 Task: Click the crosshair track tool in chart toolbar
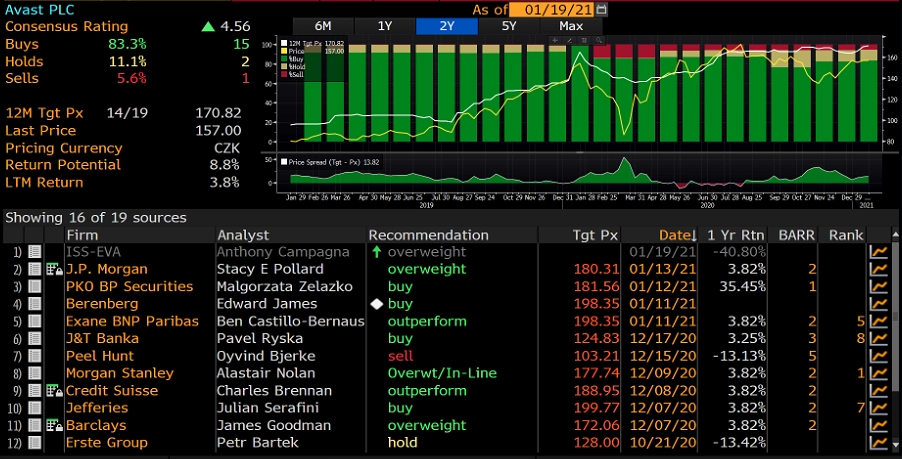click(555, 40)
